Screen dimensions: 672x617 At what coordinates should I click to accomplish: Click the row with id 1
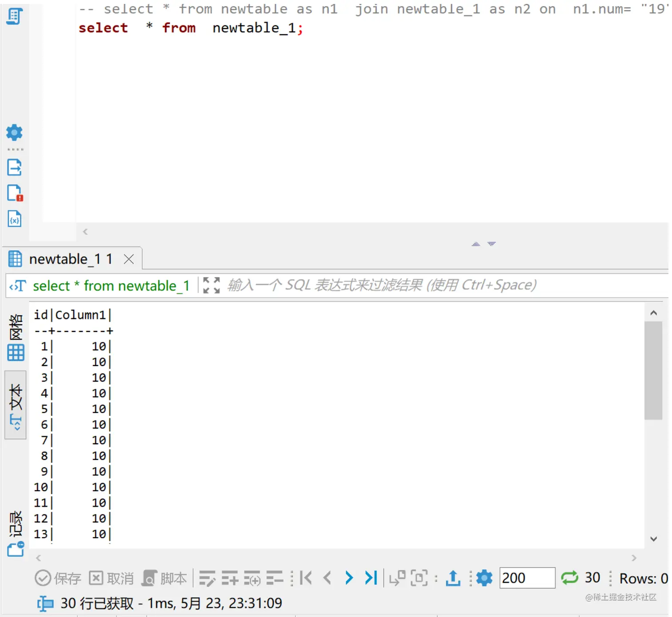tap(73, 346)
